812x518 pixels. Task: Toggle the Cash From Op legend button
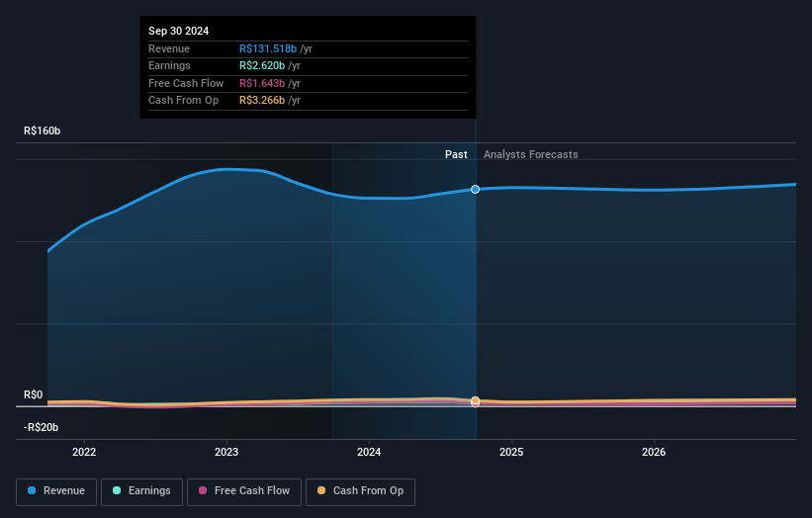click(x=360, y=491)
